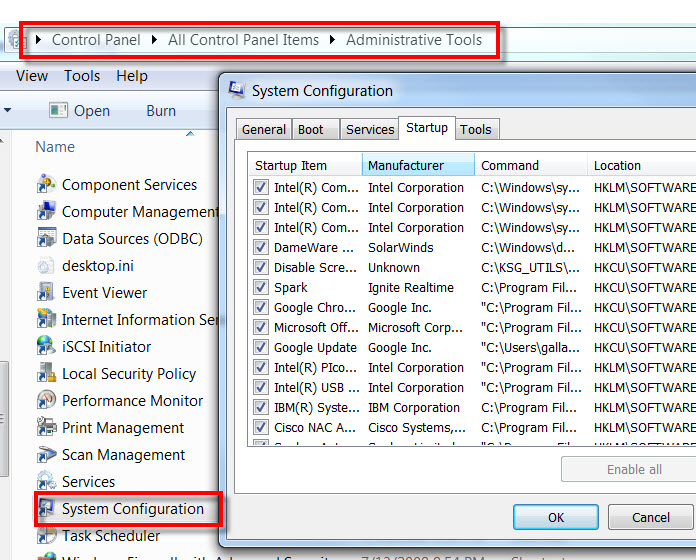696x560 pixels.
Task: Switch to the Tools tab in dialog
Action: point(476,129)
